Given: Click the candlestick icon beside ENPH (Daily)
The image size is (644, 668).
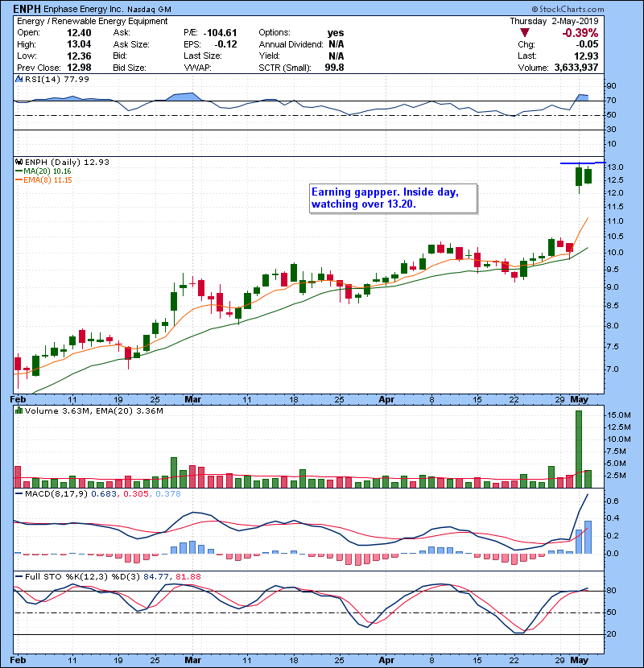Looking at the screenshot, I should pos(19,162).
